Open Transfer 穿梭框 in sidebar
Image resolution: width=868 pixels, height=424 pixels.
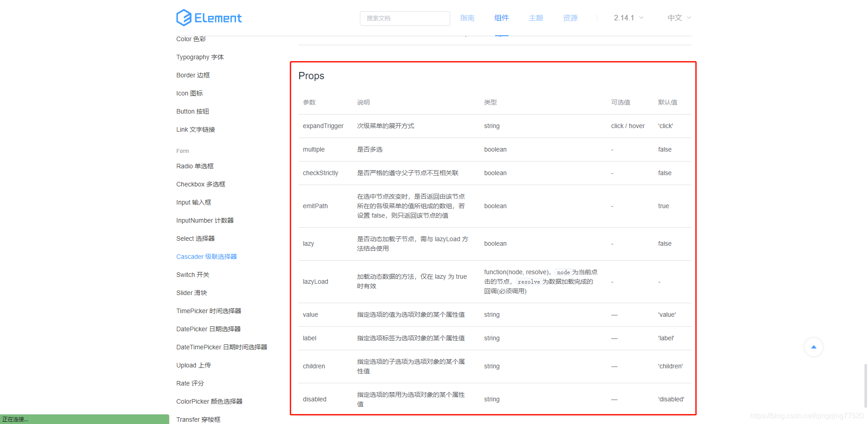click(x=198, y=419)
